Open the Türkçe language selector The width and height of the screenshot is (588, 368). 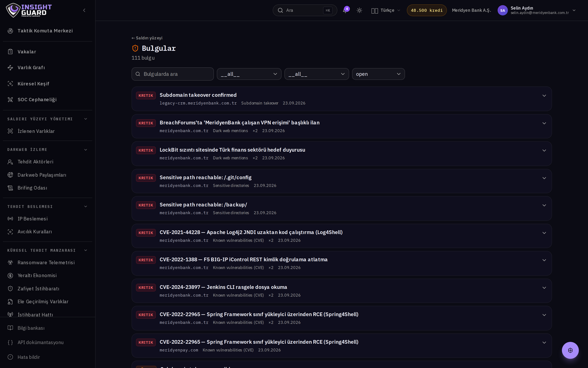coord(386,10)
